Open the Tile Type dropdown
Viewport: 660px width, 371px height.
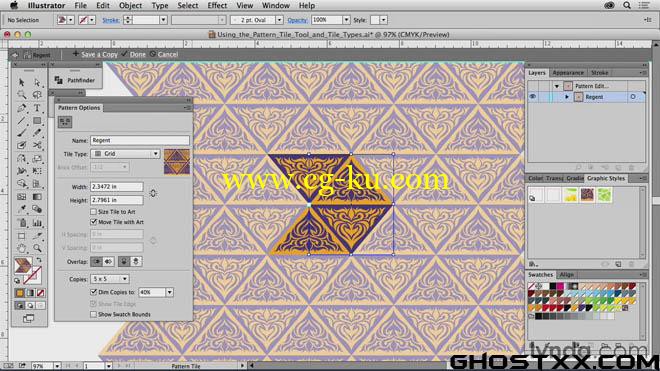pos(125,154)
